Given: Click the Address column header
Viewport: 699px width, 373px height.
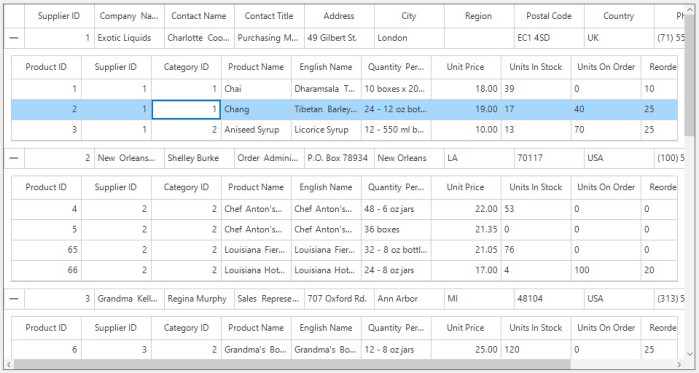Looking at the screenshot, I should pos(339,16).
